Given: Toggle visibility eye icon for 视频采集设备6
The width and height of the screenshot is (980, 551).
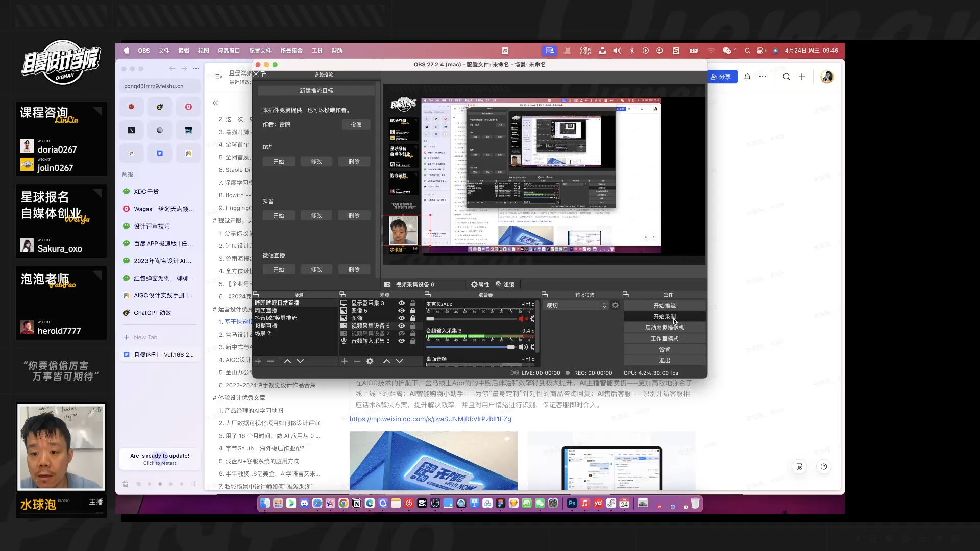Looking at the screenshot, I should (x=402, y=327).
